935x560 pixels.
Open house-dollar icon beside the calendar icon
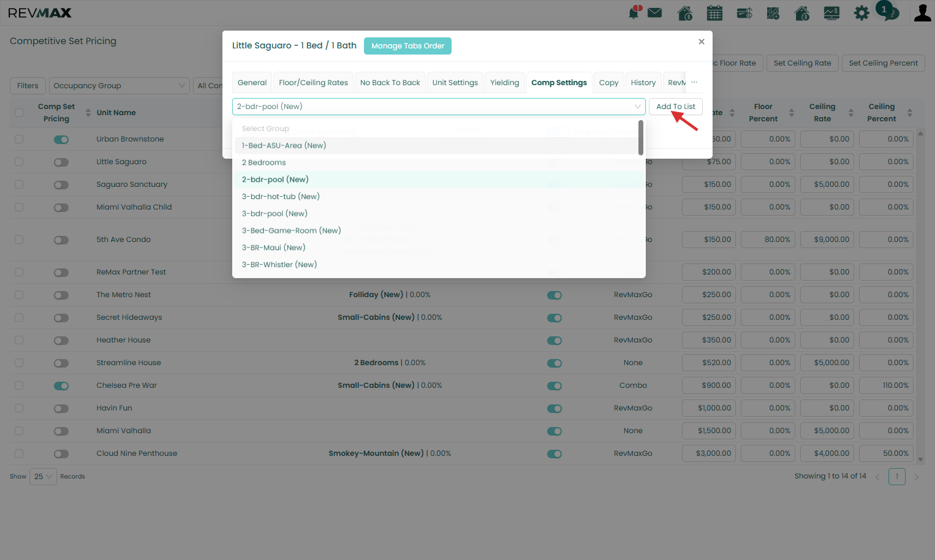click(685, 13)
